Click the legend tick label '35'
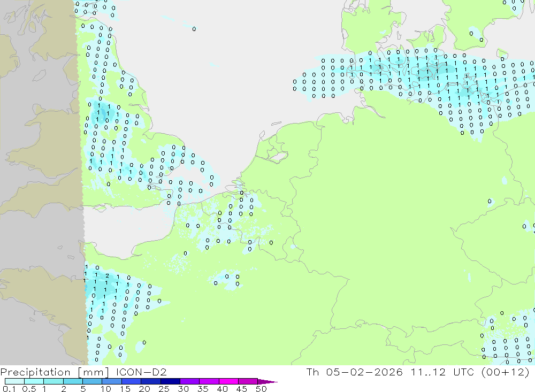 203,389
